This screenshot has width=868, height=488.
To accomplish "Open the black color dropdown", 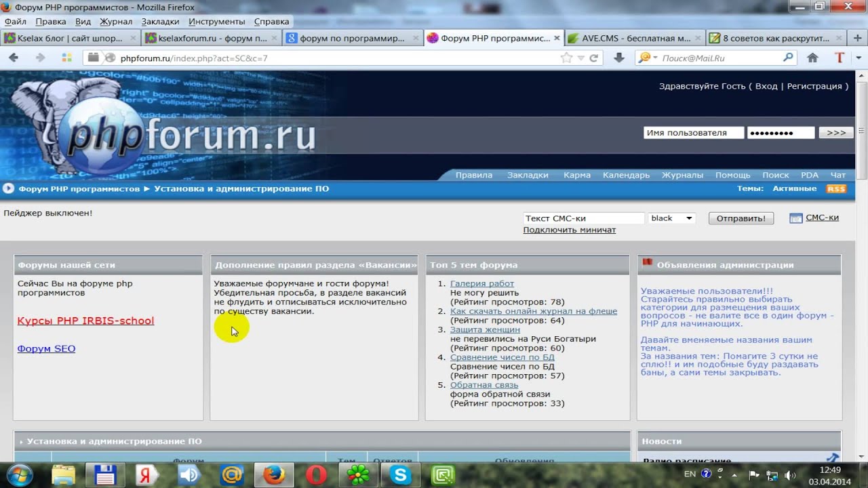I will [671, 218].
